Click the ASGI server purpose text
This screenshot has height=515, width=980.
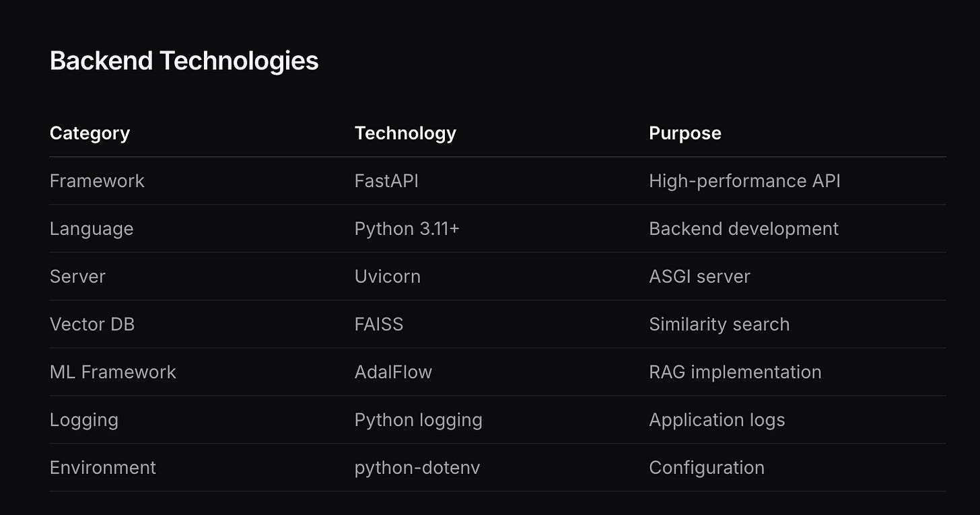(699, 277)
